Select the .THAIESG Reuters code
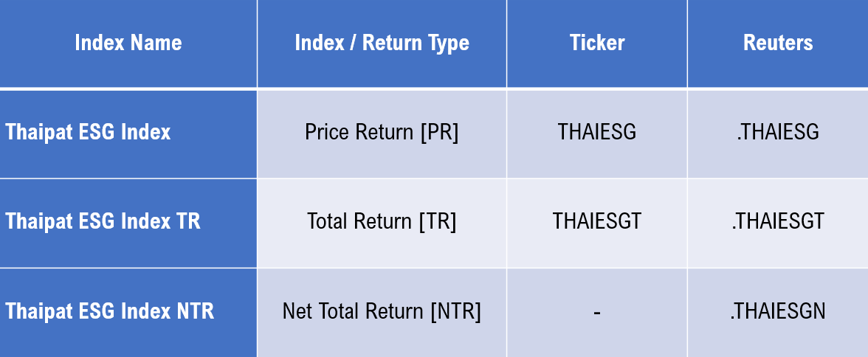The width and height of the screenshot is (868, 357). pos(778,132)
